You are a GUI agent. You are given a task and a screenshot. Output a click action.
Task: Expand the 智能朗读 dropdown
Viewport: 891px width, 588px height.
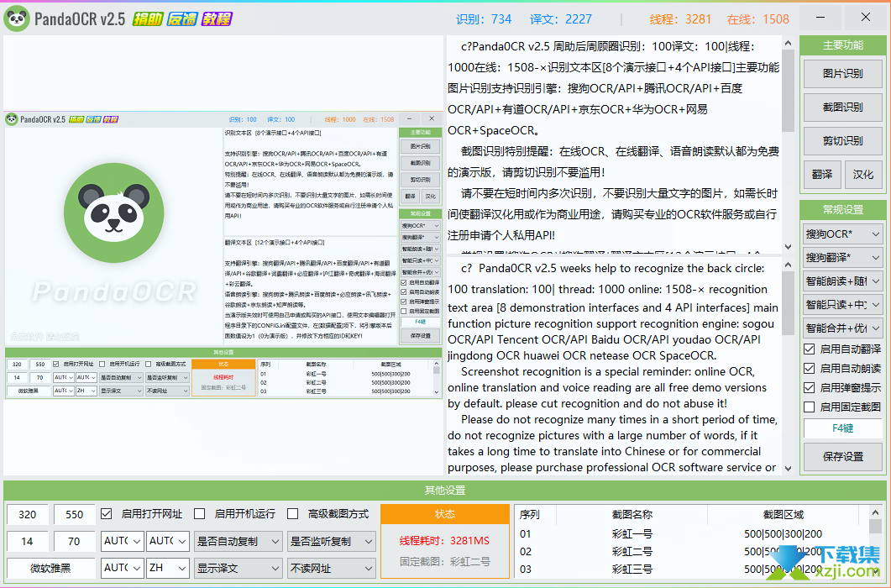(842, 281)
